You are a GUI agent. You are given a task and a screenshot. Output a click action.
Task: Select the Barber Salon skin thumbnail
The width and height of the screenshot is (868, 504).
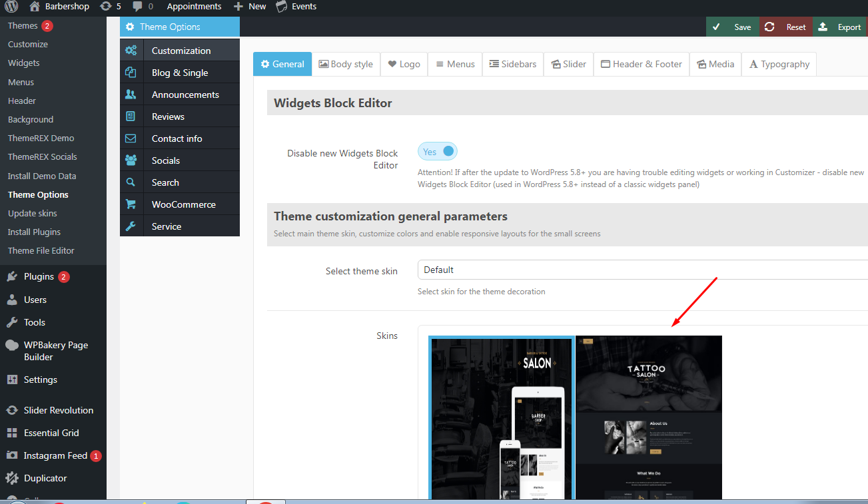[x=501, y=417]
